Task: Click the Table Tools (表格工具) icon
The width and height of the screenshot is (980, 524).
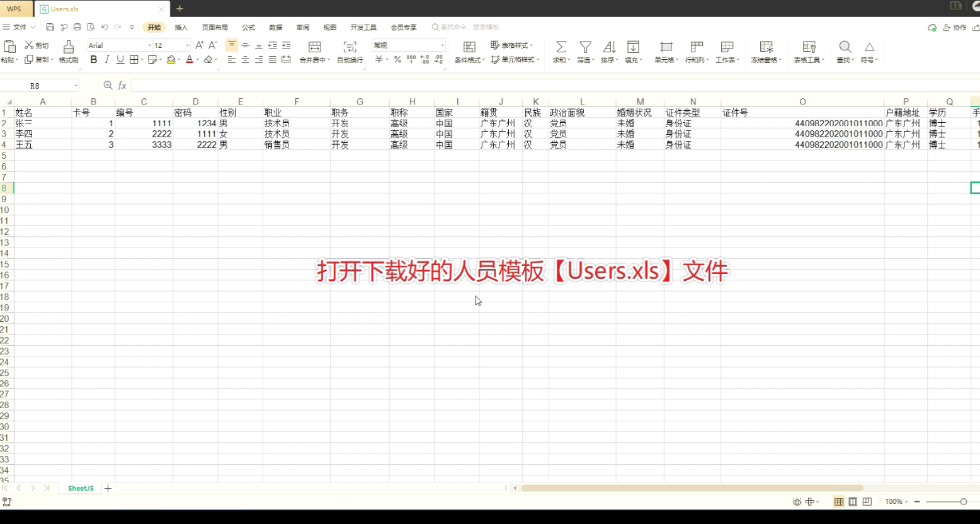Action: (809, 47)
